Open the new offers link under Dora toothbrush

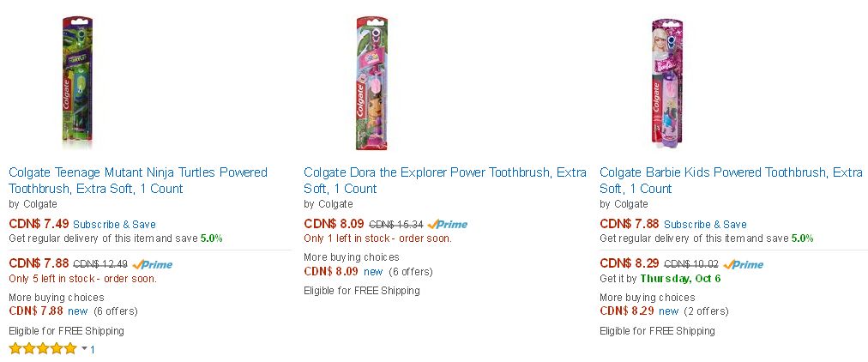(373, 272)
